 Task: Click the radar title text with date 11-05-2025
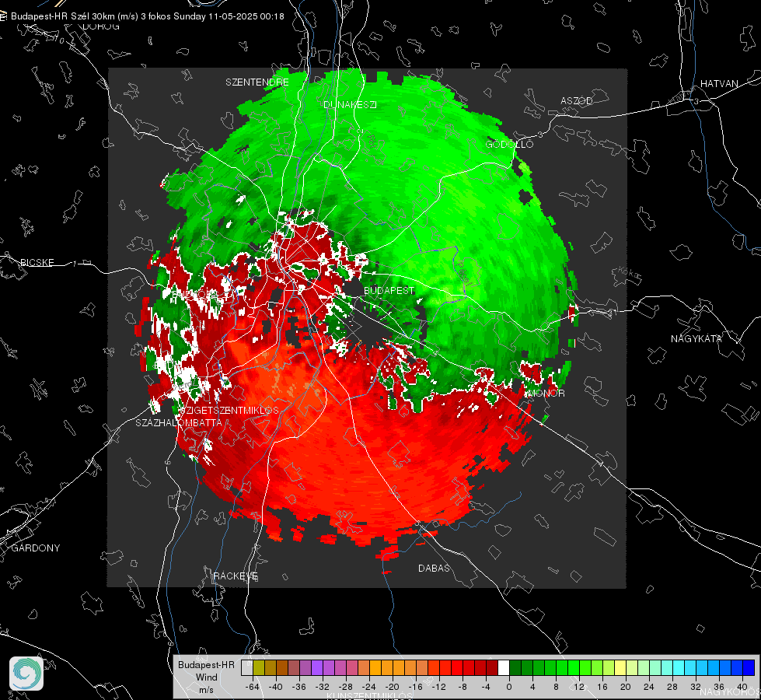click(148, 16)
